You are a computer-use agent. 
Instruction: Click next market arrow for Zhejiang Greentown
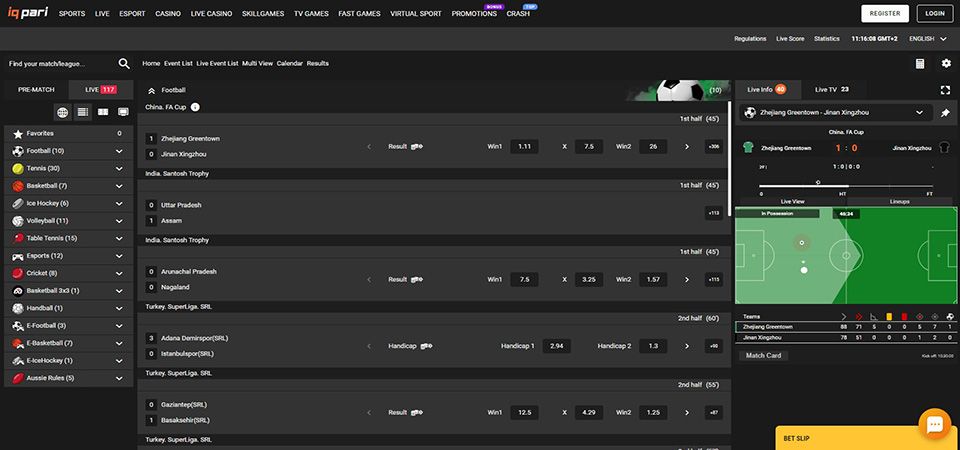point(687,147)
